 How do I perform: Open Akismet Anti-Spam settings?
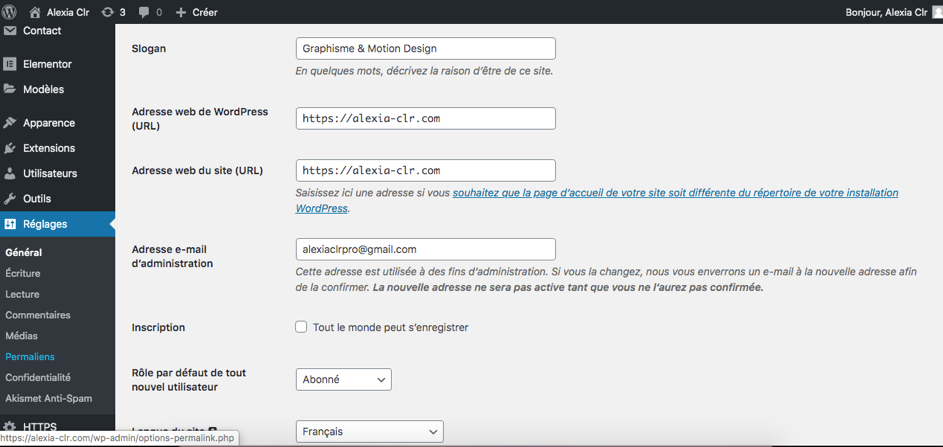click(49, 398)
